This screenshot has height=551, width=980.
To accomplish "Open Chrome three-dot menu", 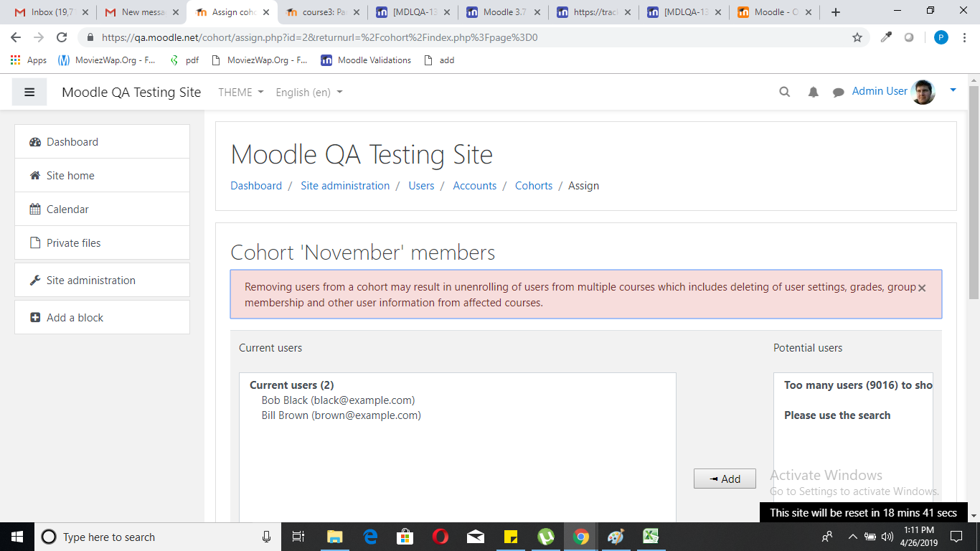I will (965, 37).
